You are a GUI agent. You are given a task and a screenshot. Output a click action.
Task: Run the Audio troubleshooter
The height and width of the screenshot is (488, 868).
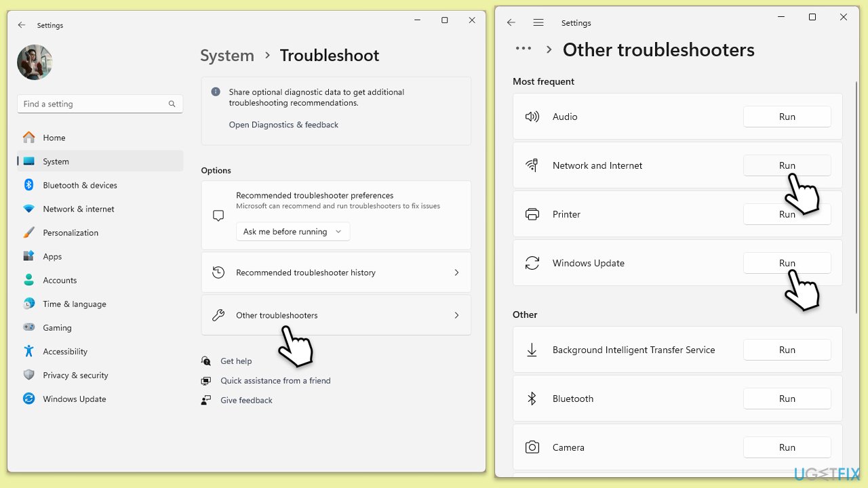787,117
